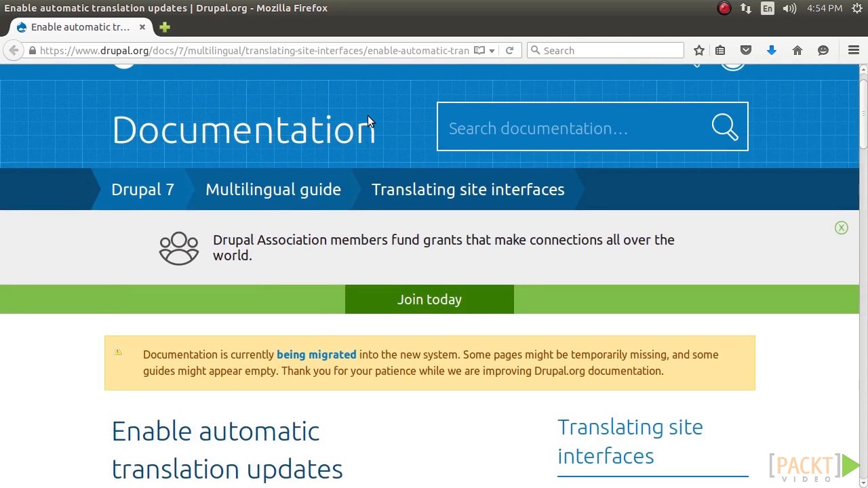Show bookmarks list icon
868x488 pixels.
pos(720,50)
